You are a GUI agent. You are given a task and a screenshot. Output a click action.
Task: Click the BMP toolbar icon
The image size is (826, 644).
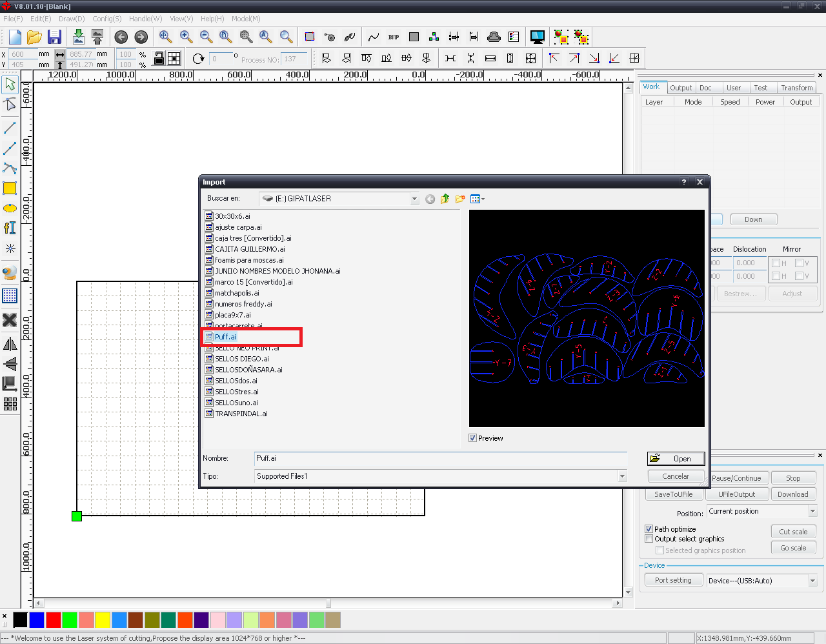(394, 37)
